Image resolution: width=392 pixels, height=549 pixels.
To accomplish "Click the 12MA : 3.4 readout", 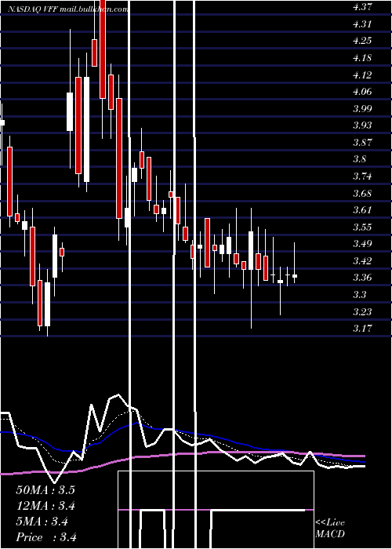I will tap(45, 506).
